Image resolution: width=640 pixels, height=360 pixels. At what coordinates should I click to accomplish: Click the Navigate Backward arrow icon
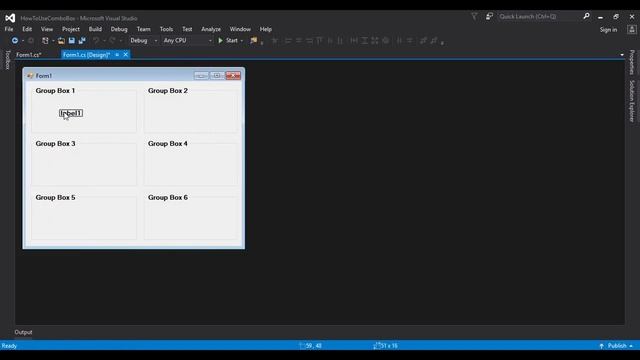pyautogui.click(x=15, y=40)
